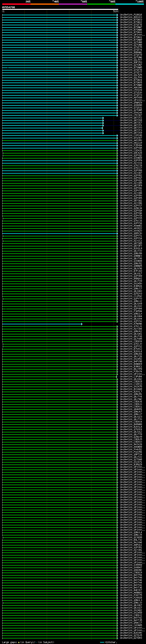146x644 pixels.
Task: Select hit UniRef100_Q8MX30
Action: tap(131, 233)
